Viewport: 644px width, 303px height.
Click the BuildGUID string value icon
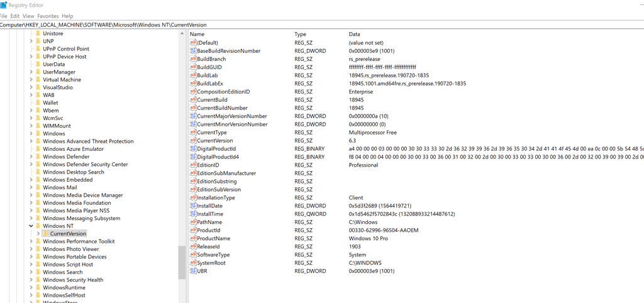coord(193,67)
